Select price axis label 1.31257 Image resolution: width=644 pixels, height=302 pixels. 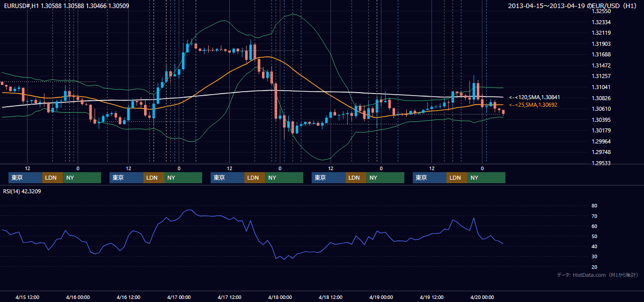point(601,76)
